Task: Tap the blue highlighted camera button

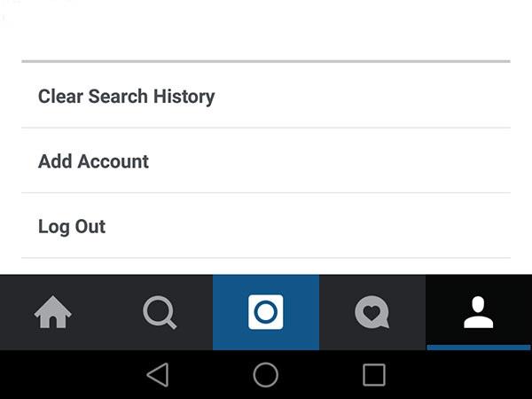Action: tap(266, 312)
